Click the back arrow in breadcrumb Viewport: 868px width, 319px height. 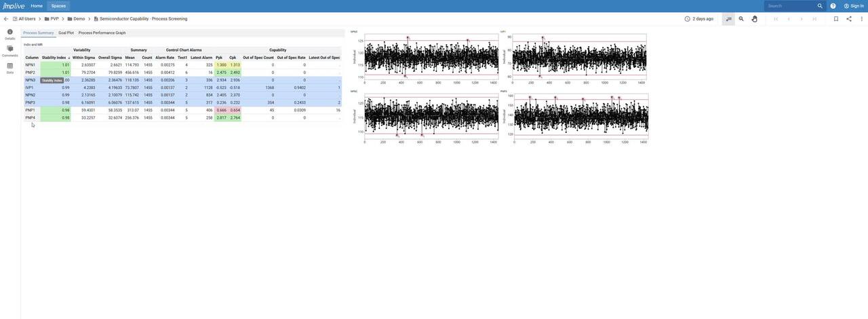[x=6, y=19]
